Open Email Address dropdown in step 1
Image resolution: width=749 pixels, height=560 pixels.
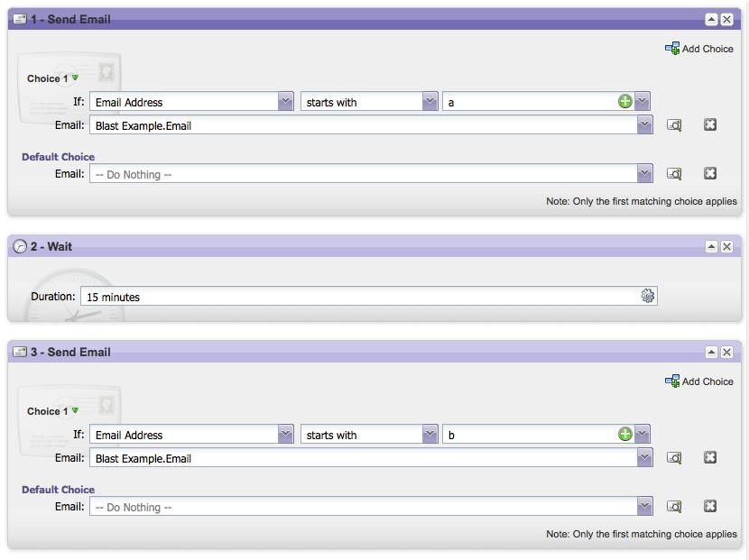click(285, 102)
